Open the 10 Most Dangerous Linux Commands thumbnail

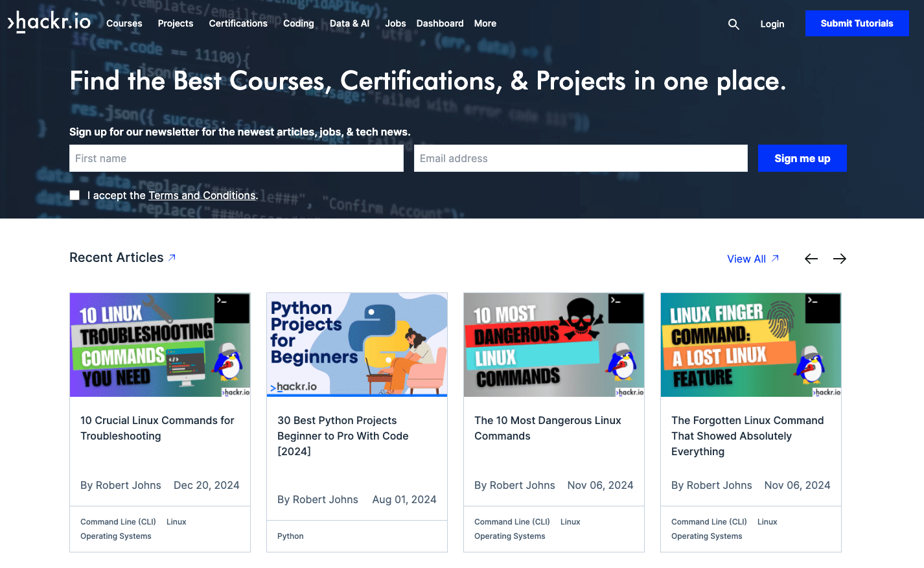point(553,344)
